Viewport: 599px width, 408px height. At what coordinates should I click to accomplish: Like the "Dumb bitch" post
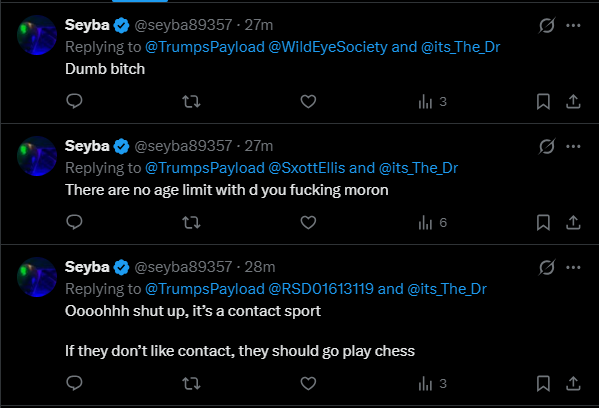tap(308, 102)
